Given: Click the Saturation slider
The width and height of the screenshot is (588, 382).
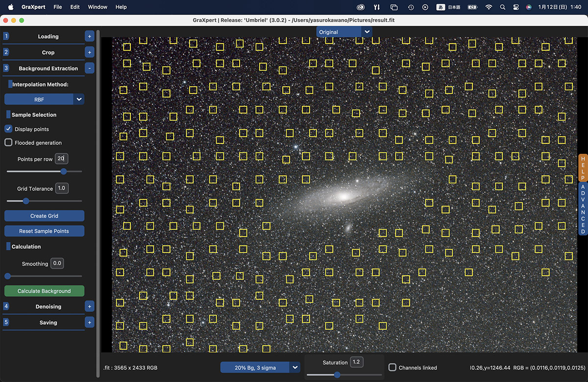Looking at the screenshot, I should click(x=344, y=375).
